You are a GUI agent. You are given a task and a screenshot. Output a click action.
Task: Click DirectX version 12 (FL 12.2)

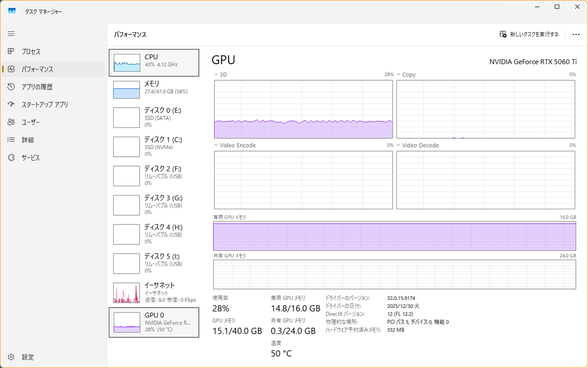click(400, 314)
